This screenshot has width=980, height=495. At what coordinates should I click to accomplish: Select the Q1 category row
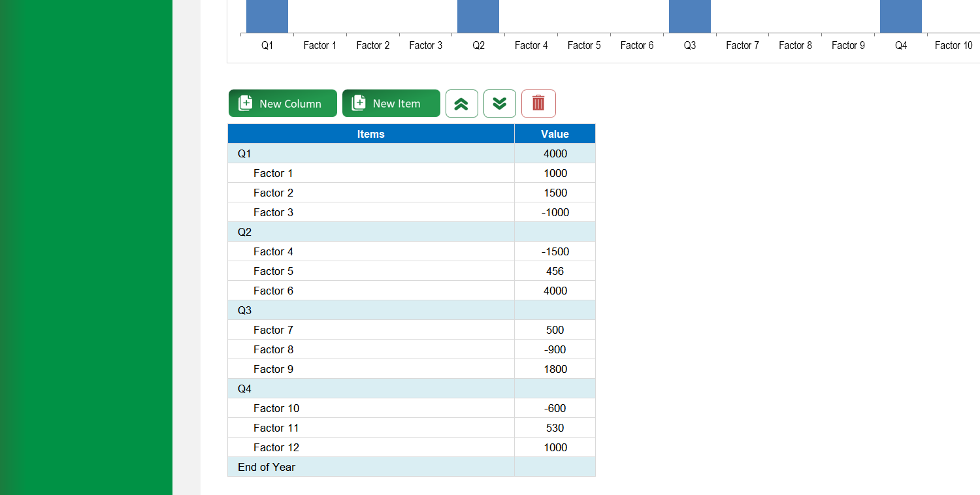(327, 153)
